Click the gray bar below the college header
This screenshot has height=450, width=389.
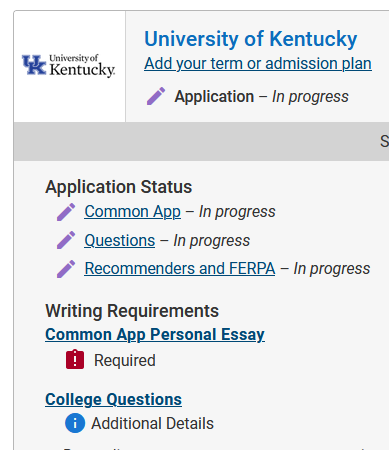click(201, 141)
